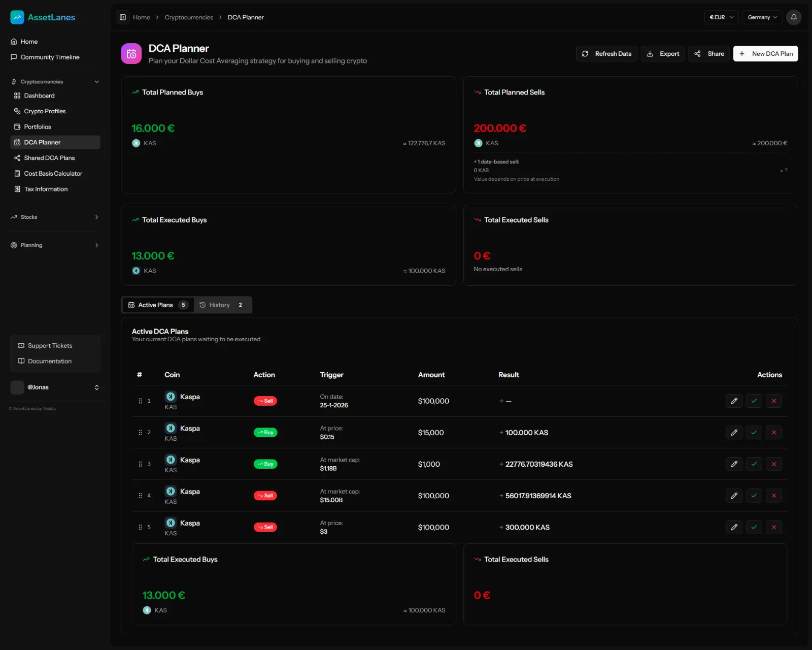Click the @Jonas avatar thumbnail
The width and height of the screenshot is (812, 650).
17,387
